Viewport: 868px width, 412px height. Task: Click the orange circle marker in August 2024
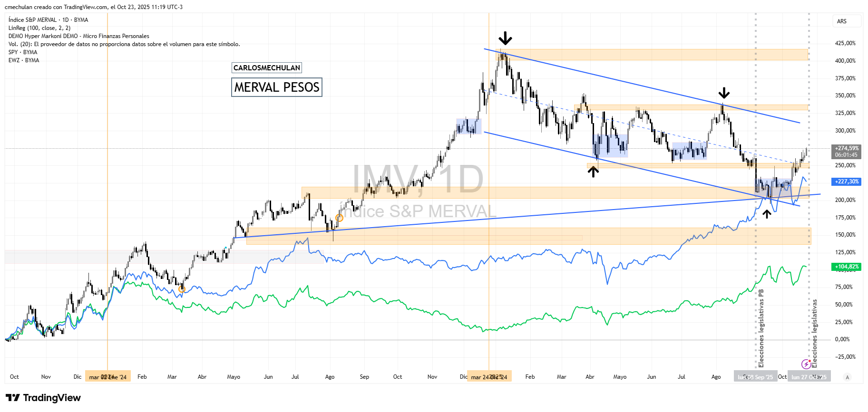339,218
